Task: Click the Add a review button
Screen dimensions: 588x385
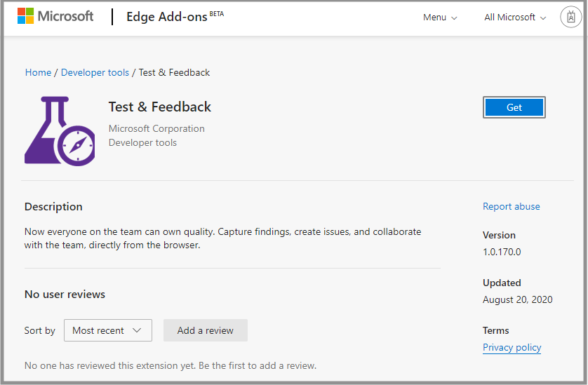Action: pyautogui.click(x=206, y=330)
